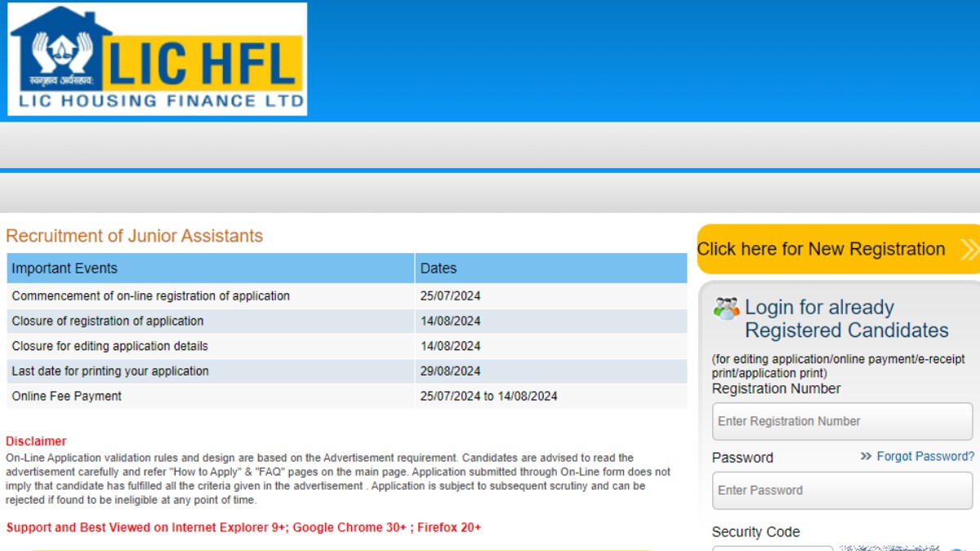
Task: Click the Security Code label
Action: (x=755, y=531)
